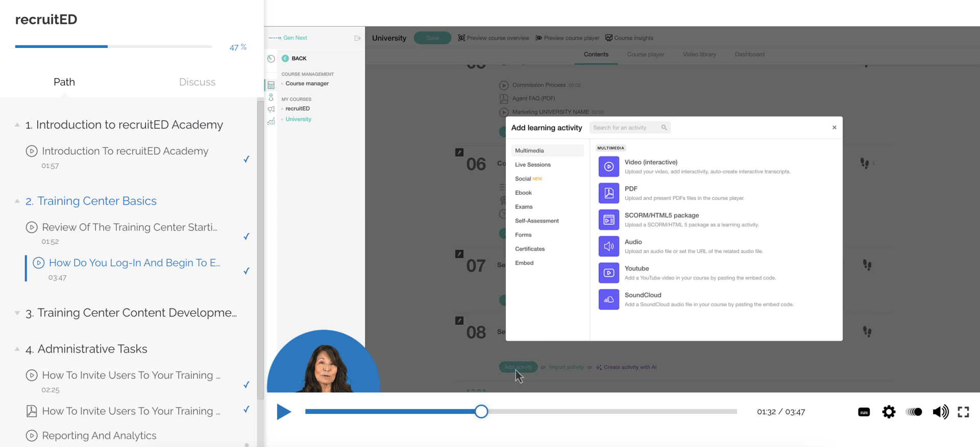
Task: Choose the SCORM/HTML5 package icon
Action: [608, 220]
